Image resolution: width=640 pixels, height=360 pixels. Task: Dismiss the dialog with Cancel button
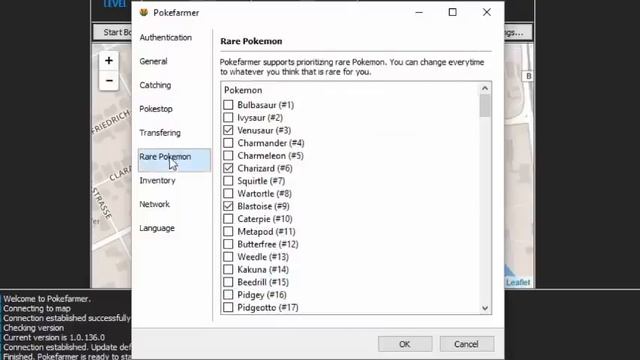[x=467, y=344]
